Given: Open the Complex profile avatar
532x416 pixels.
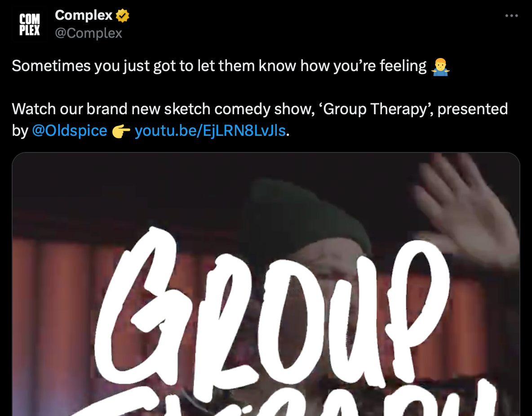Looking at the screenshot, I should click(29, 24).
